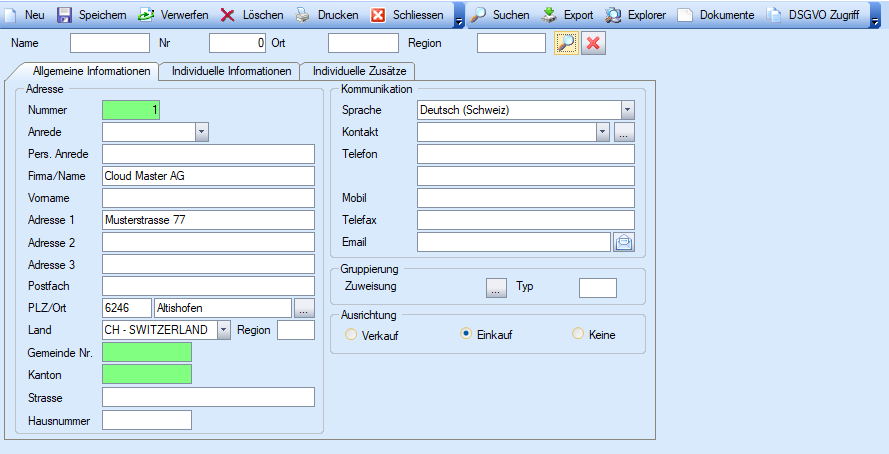
Task: Click the magnifier search icon beside Region
Action: pyautogui.click(x=566, y=44)
